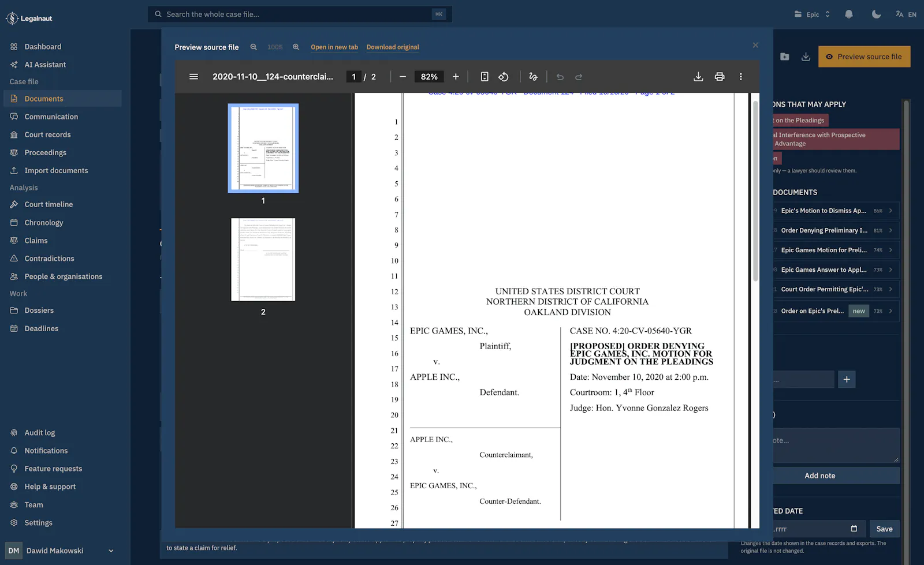The width and height of the screenshot is (924, 565).
Task: Download the PDF from viewer toolbar
Action: click(698, 77)
